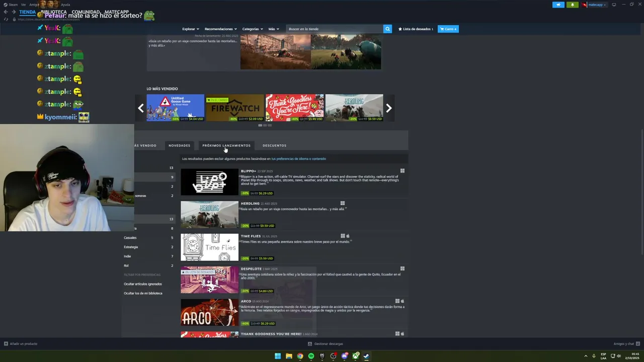Viewport: 644px width, 362px height.
Task: Open Lista de deseados wishlist
Action: 416,29
